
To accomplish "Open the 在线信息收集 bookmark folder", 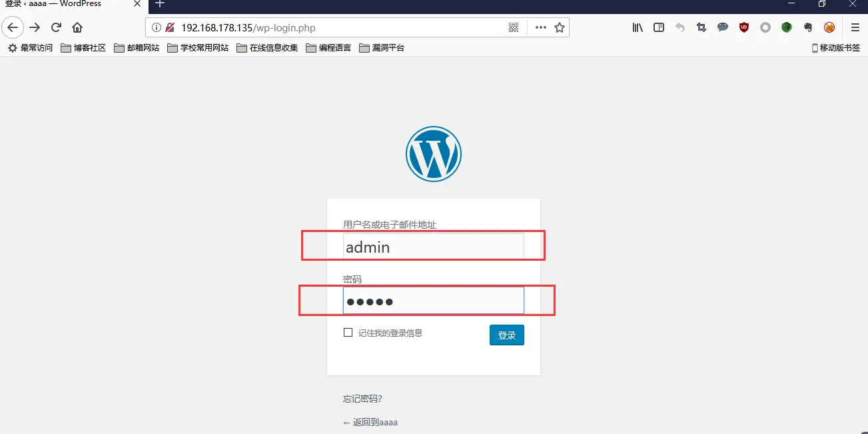I will click(x=267, y=48).
